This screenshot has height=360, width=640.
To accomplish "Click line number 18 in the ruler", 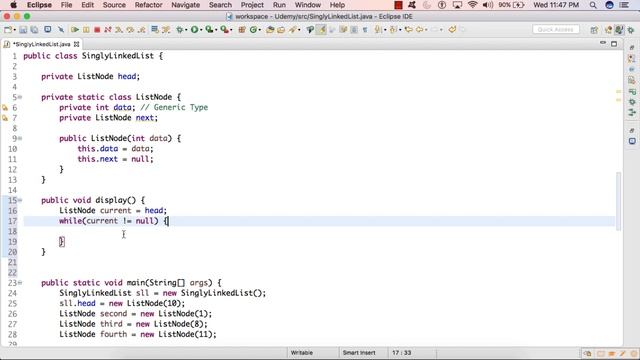I will (13, 231).
